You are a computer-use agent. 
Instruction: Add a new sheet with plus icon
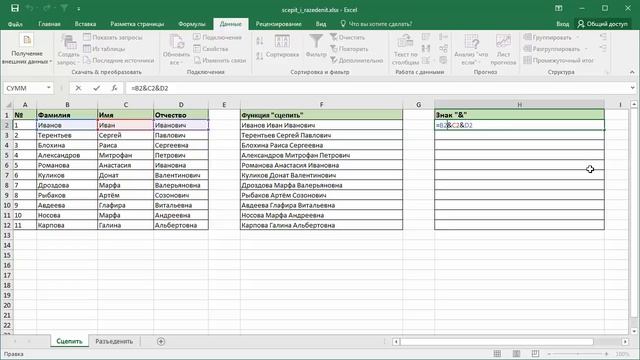coord(161,341)
